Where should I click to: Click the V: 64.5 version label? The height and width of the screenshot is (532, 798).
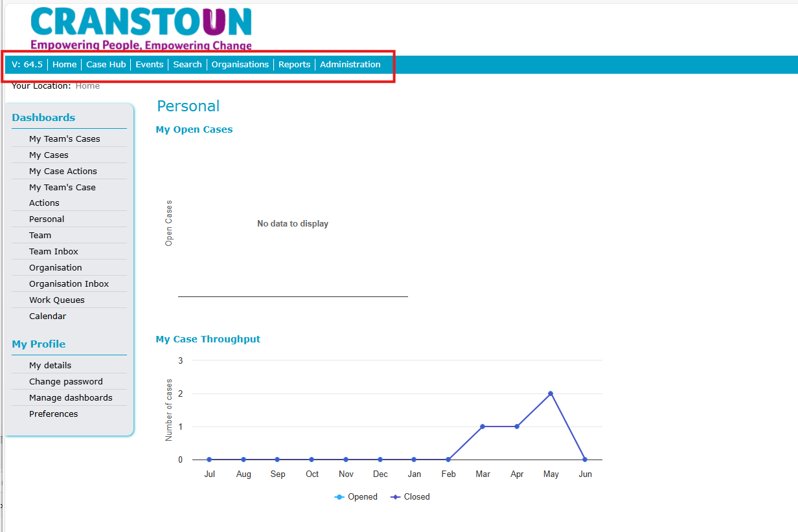click(x=27, y=64)
